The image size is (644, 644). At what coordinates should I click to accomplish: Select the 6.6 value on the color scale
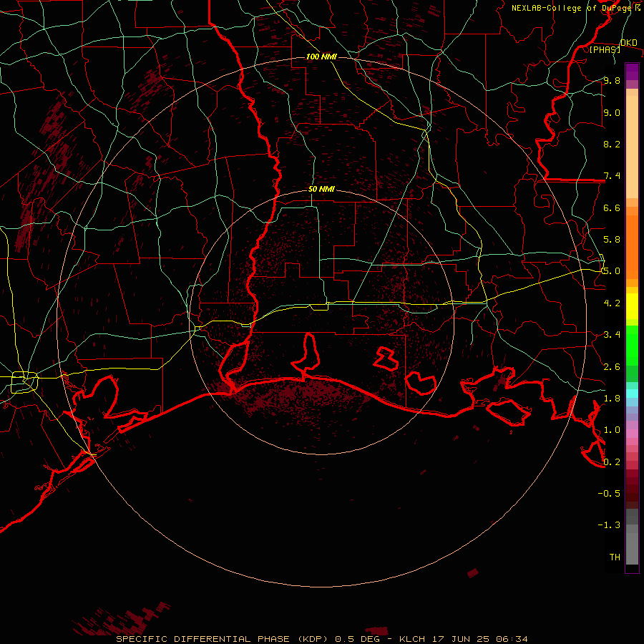[x=612, y=208]
